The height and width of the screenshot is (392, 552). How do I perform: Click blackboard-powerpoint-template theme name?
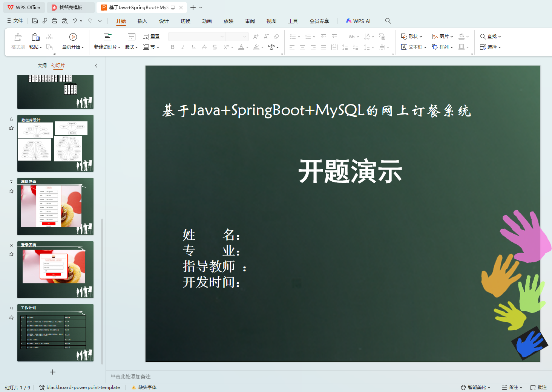[80, 387]
